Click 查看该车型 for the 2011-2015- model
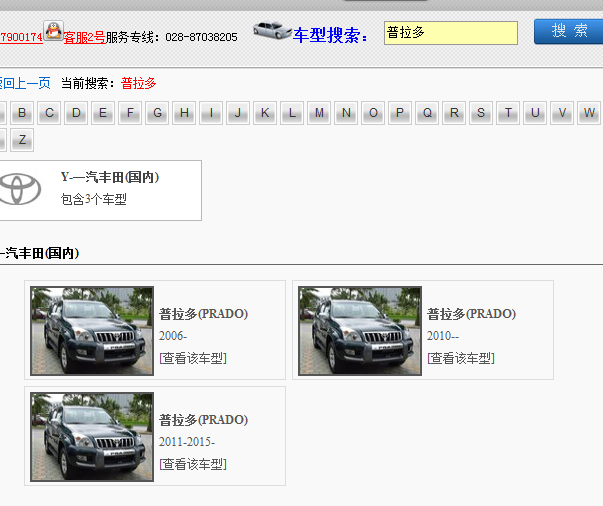 tap(193, 464)
